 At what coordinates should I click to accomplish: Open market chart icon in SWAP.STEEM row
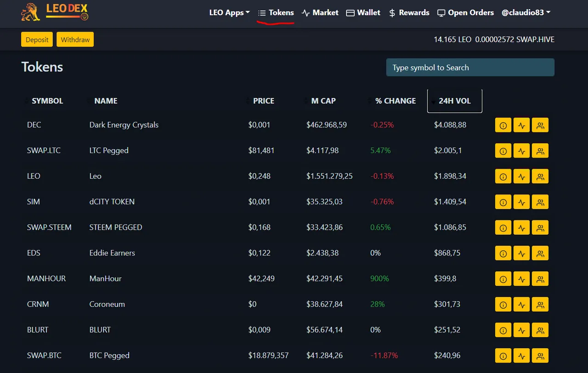pos(521,227)
